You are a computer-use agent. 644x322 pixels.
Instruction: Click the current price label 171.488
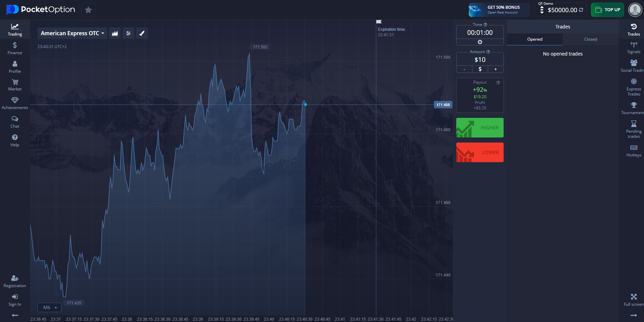click(x=443, y=105)
